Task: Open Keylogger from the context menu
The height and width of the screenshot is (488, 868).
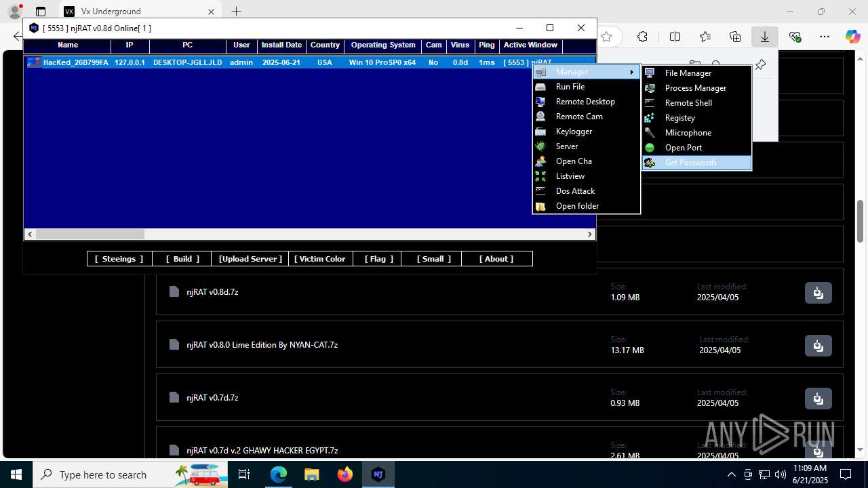Action: point(587,131)
